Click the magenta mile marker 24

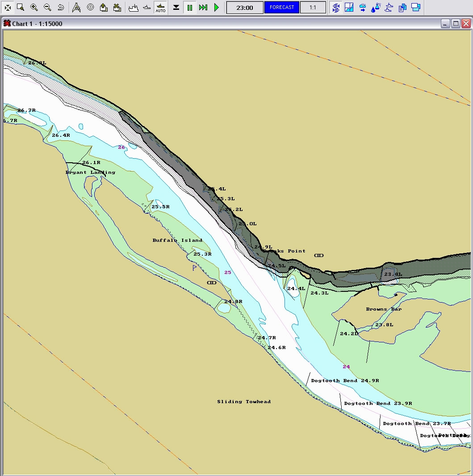tap(346, 366)
